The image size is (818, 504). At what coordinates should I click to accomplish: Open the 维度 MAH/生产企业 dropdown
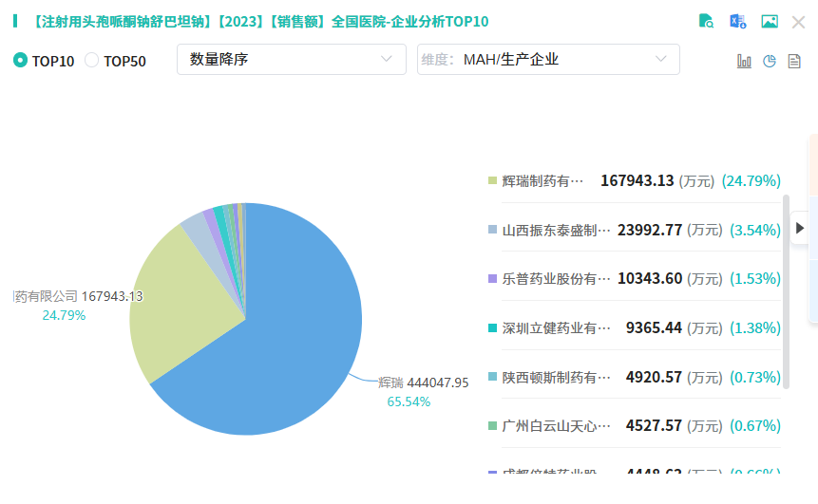tap(548, 60)
